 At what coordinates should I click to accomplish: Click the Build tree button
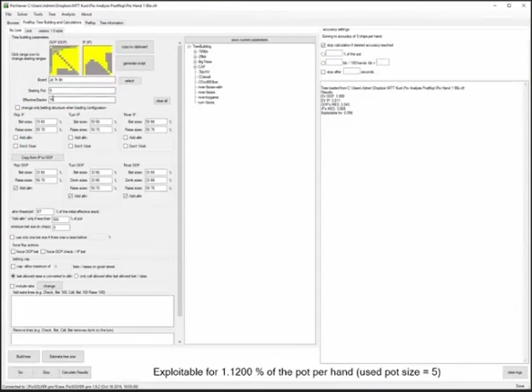[x=23, y=356]
